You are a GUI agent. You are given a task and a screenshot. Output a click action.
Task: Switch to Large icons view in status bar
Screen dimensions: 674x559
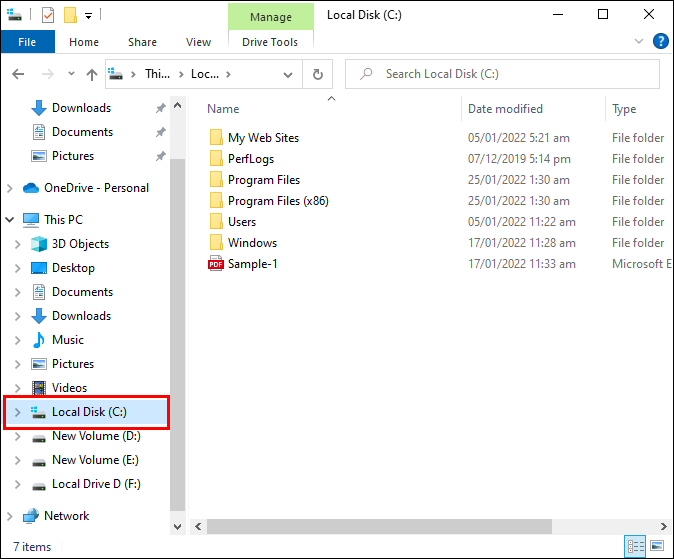[657, 547]
